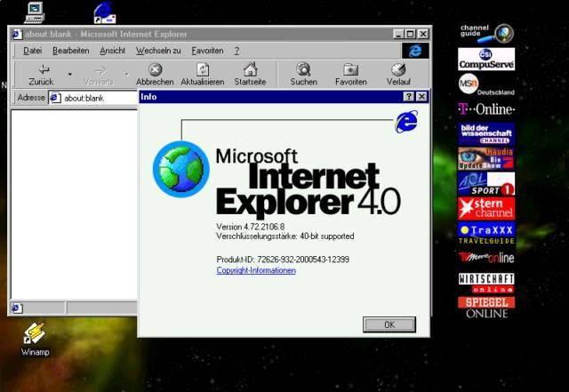Click the Zurück back arrow button
Screen dimensions: 569x392
click(41, 75)
